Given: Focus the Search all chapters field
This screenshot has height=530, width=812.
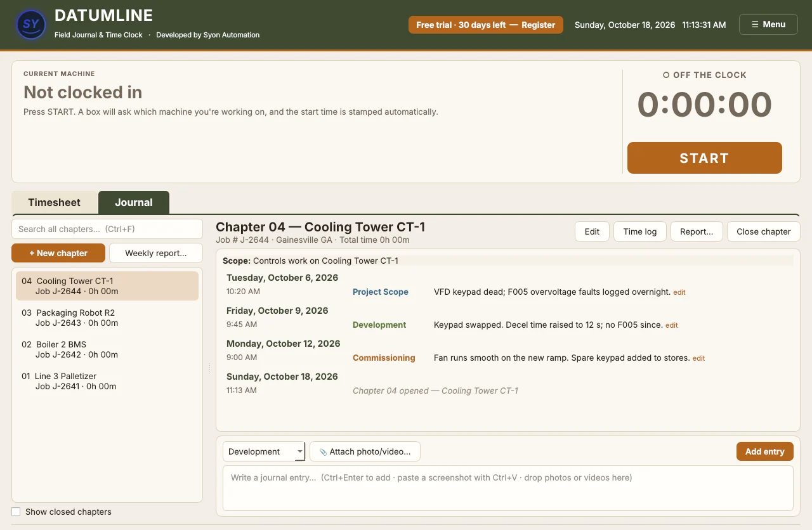Looking at the screenshot, I should tap(107, 229).
